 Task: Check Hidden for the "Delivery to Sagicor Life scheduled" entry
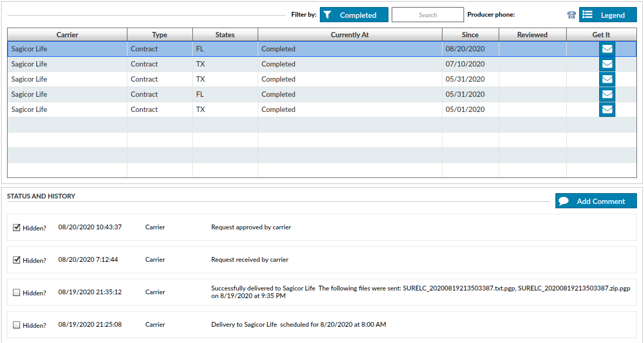[x=16, y=325]
